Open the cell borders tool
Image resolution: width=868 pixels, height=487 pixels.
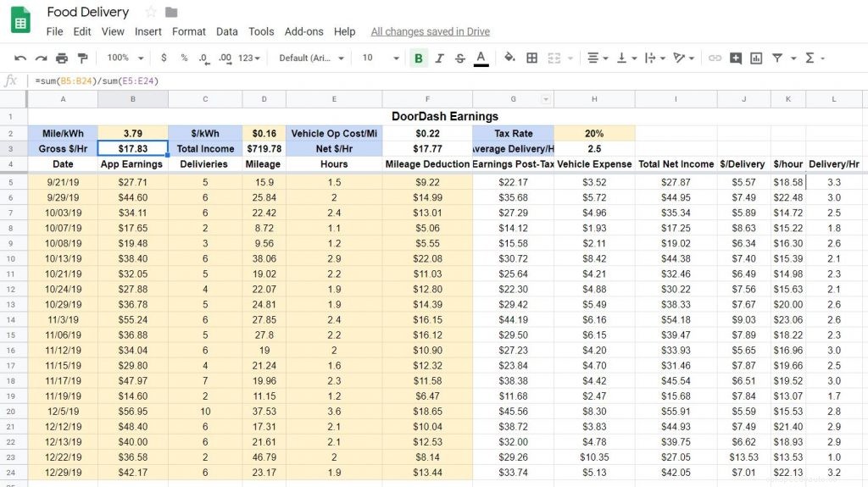coord(532,58)
